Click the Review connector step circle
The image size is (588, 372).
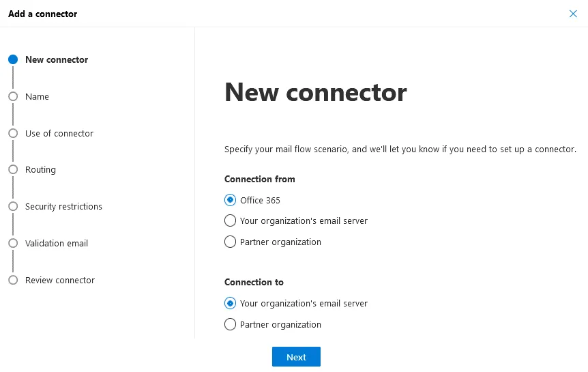coord(12,280)
